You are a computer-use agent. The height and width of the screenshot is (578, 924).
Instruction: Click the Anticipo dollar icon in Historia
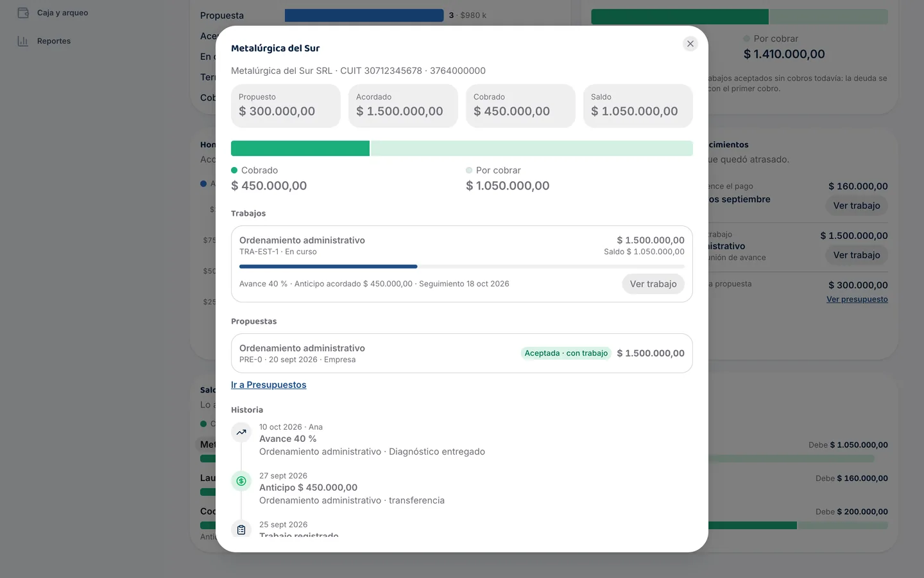point(241,481)
